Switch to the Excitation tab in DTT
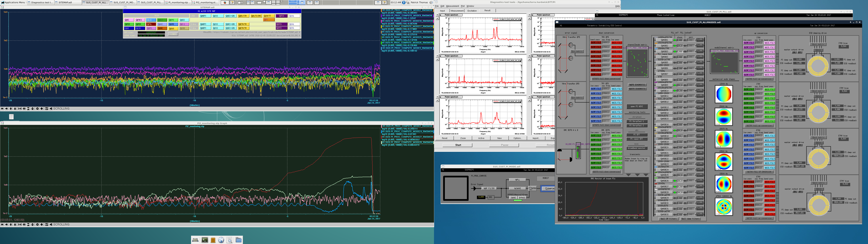This screenshot has width=868, height=244. 472,11
